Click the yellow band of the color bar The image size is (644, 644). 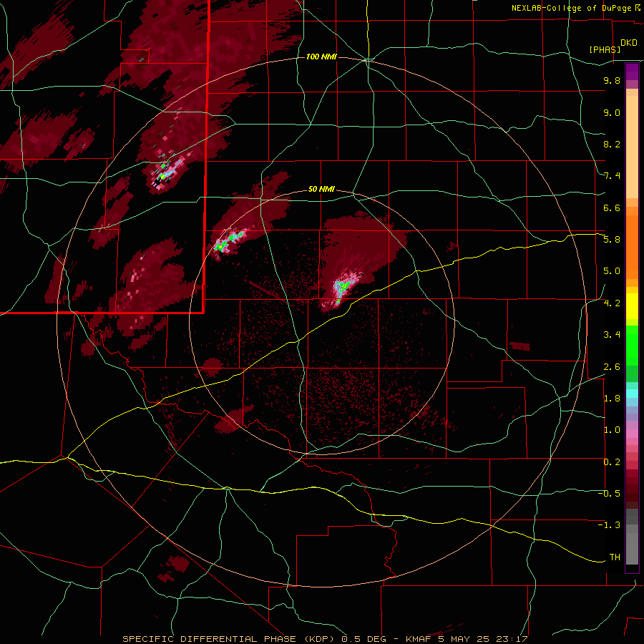(632, 306)
